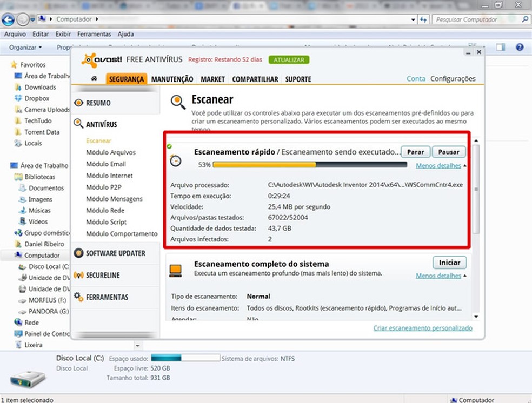Open Organizar dropdown in Explorer

coord(25,47)
